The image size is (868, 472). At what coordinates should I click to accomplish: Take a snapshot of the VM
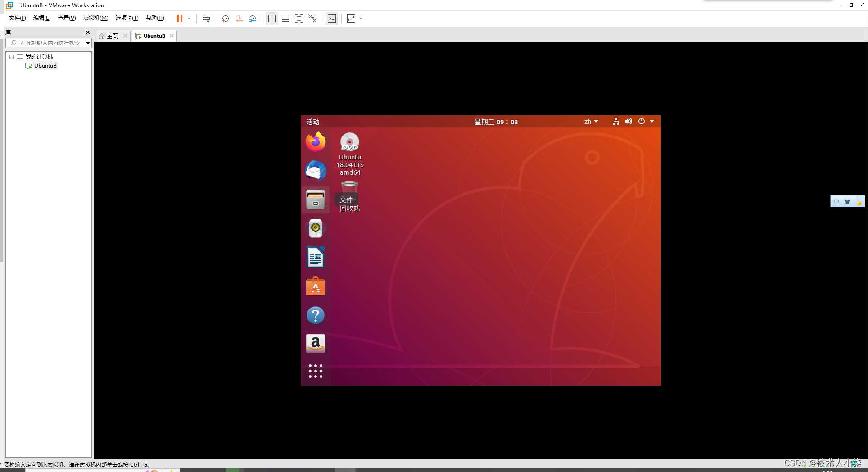(226, 18)
